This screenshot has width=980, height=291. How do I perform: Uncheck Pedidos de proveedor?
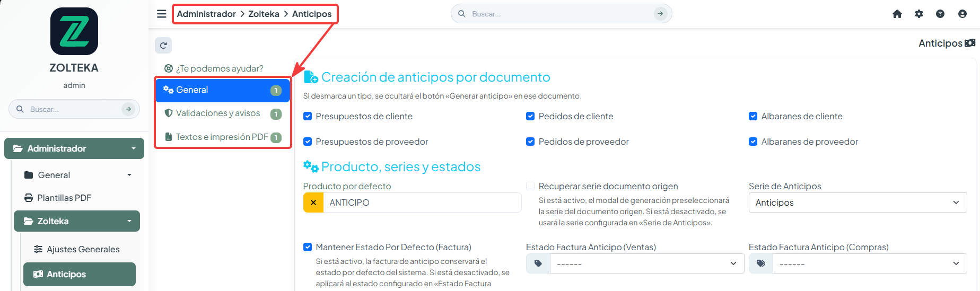point(530,142)
